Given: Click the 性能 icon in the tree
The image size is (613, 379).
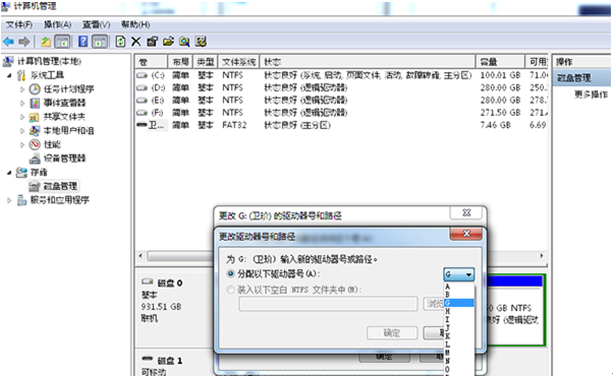Looking at the screenshot, I should [35, 145].
